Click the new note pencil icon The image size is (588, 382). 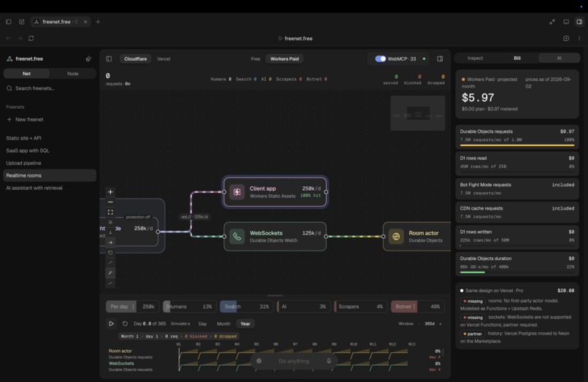click(22, 22)
